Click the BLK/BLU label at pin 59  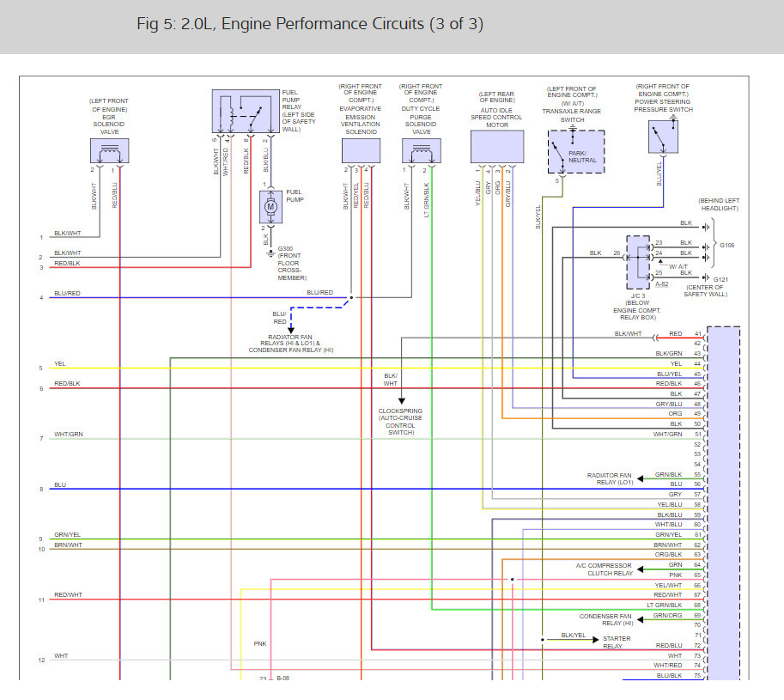[x=670, y=514]
